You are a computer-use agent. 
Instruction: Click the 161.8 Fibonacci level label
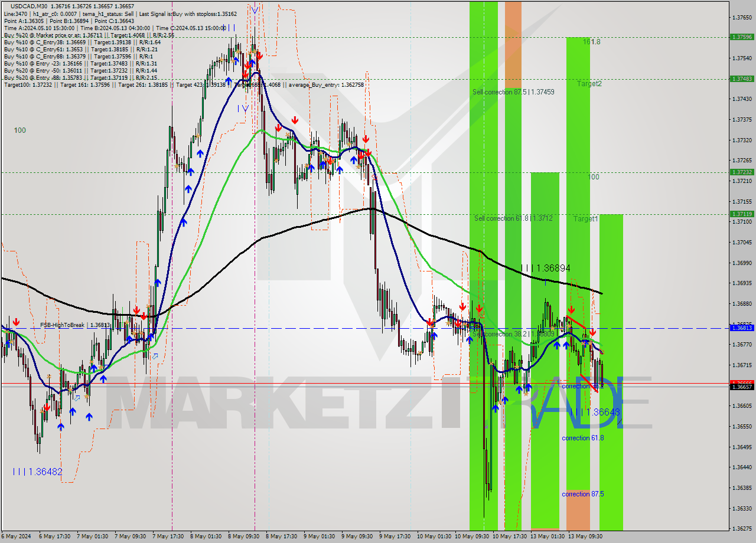(591, 42)
